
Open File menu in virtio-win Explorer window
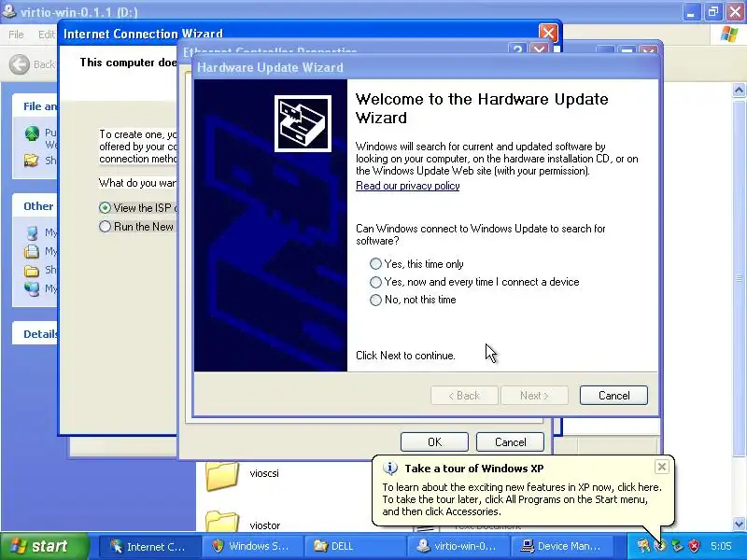pos(16,35)
